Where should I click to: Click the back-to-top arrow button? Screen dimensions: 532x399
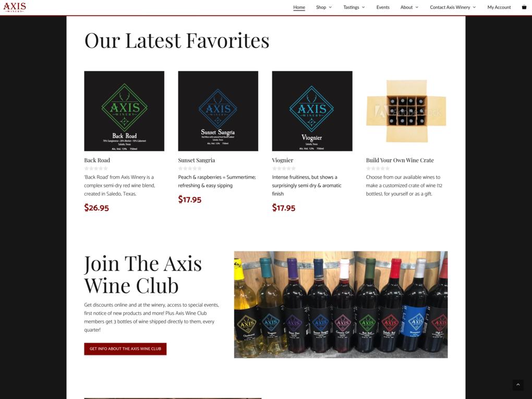518,384
